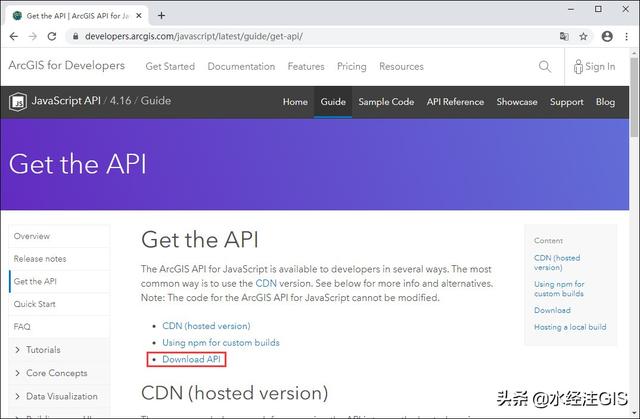
Task: Open Resources menu
Action: tap(401, 66)
